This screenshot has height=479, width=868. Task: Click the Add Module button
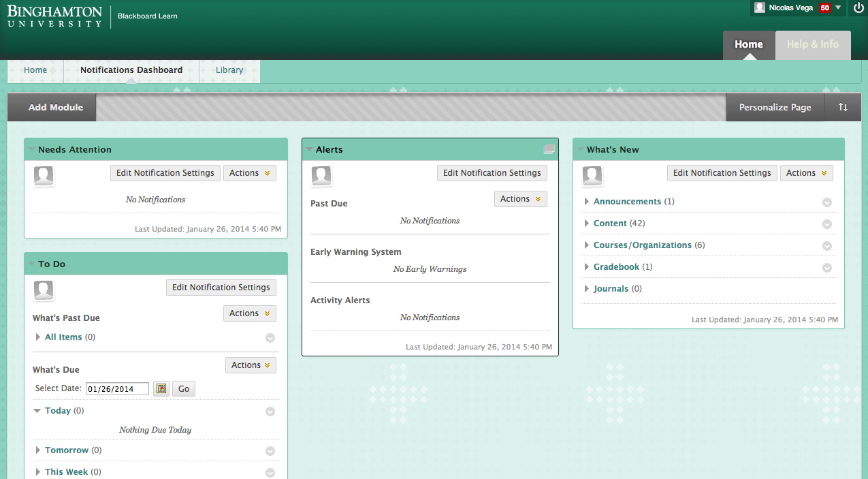(x=56, y=108)
